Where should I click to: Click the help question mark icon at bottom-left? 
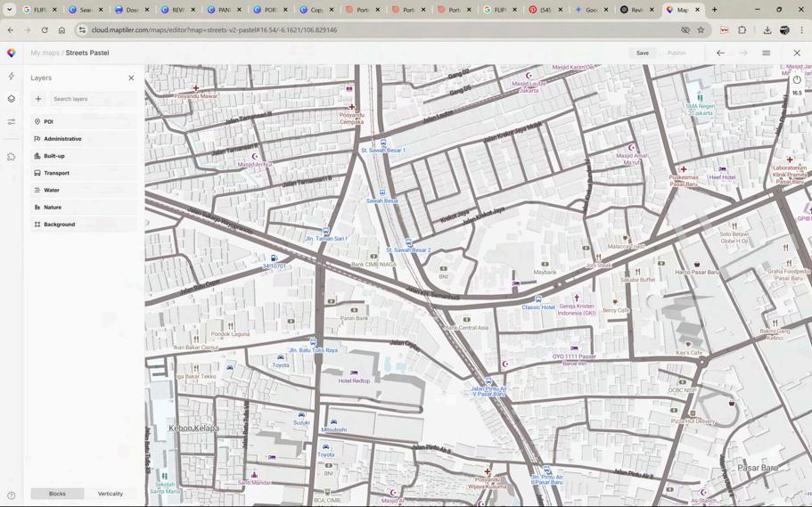tap(12, 495)
